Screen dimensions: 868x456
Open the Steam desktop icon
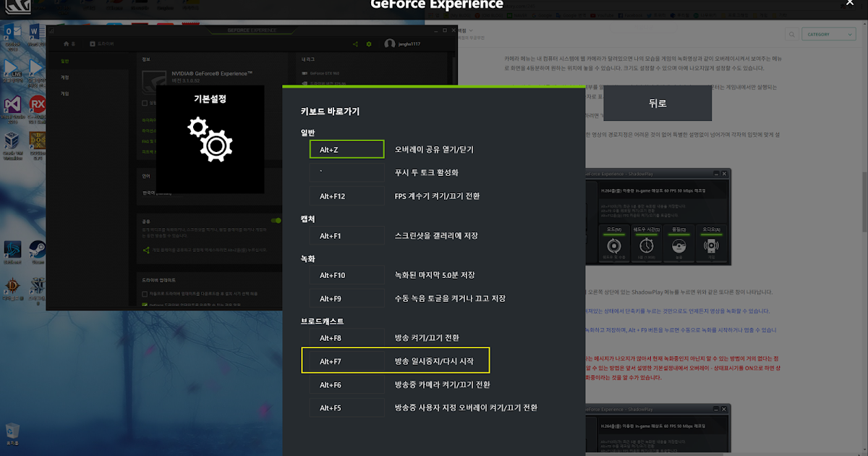[36, 251]
